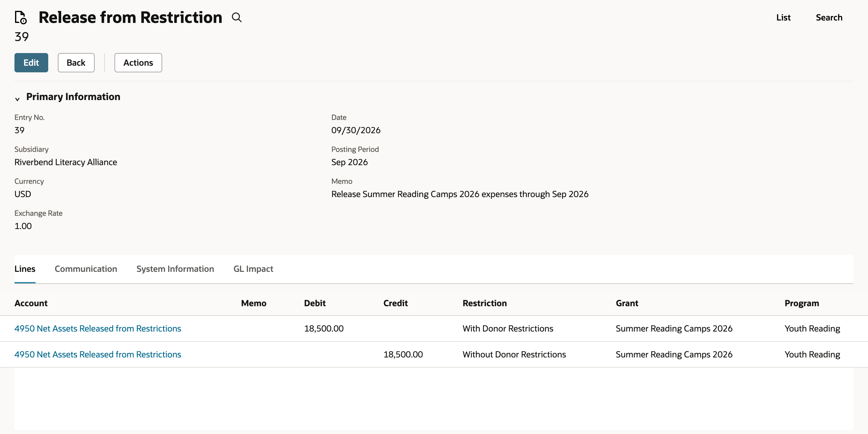
Task: Collapse the Primary Information section chevron
Action: (17, 99)
